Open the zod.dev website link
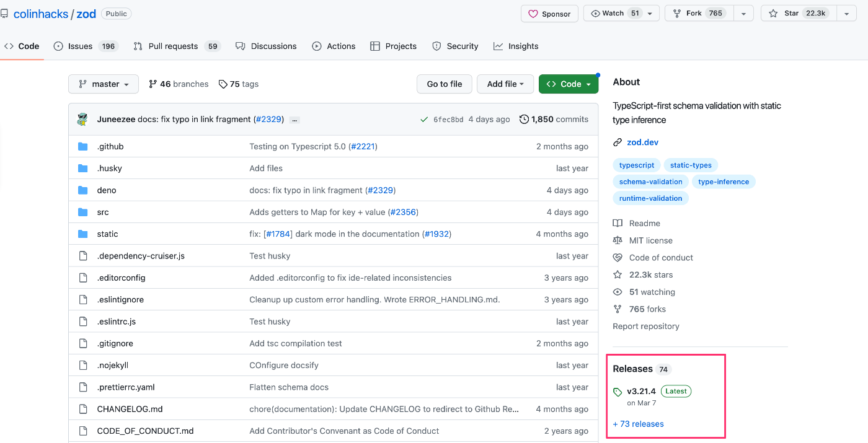868x443 pixels. pyautogui.click(x=642, y=143)
